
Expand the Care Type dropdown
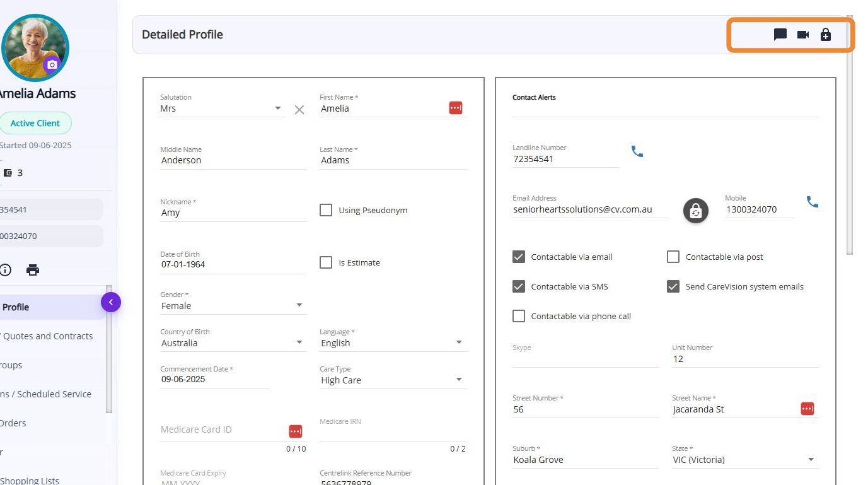click(459, 380)
